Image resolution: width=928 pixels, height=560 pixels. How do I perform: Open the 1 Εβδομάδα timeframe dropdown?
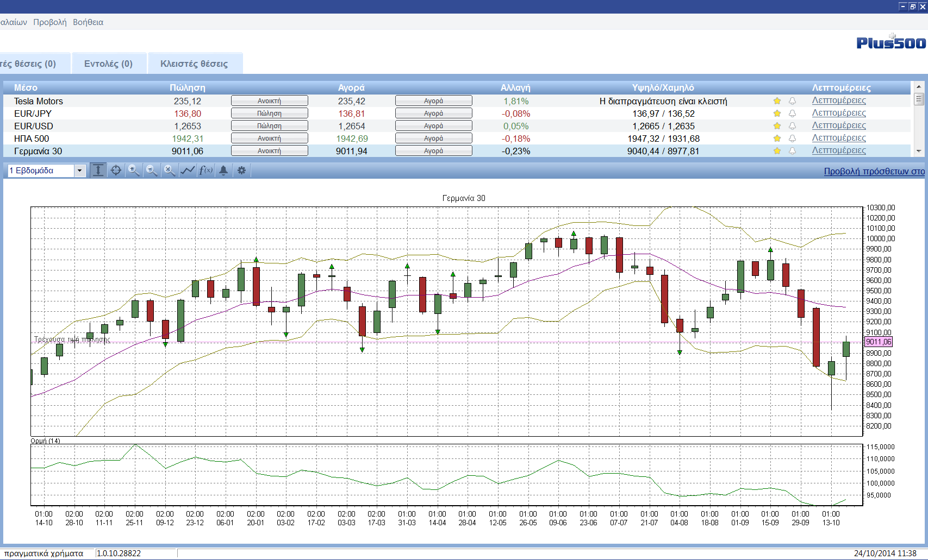point(79,171)
